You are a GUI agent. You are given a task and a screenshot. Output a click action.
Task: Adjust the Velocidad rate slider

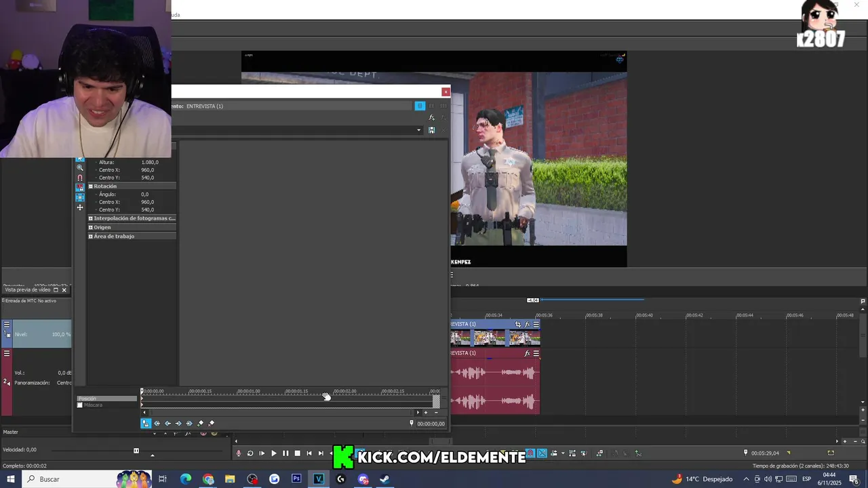[136, 451]
